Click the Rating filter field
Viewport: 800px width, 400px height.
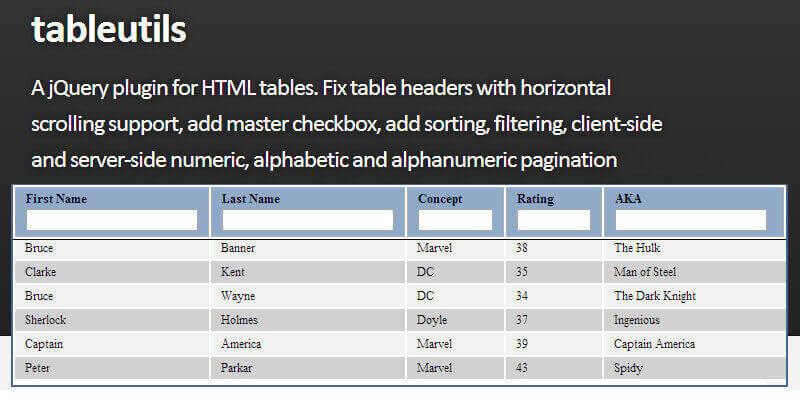[553, 220]
